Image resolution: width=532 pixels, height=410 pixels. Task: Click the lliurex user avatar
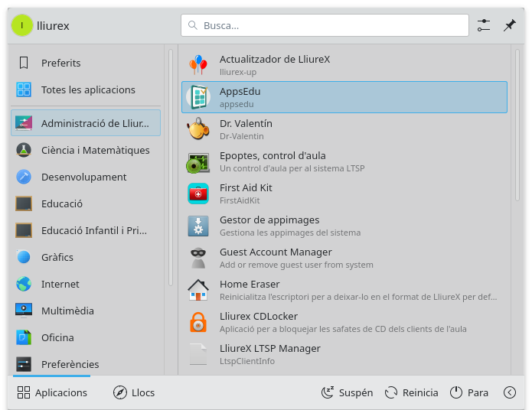click(22, 25)
